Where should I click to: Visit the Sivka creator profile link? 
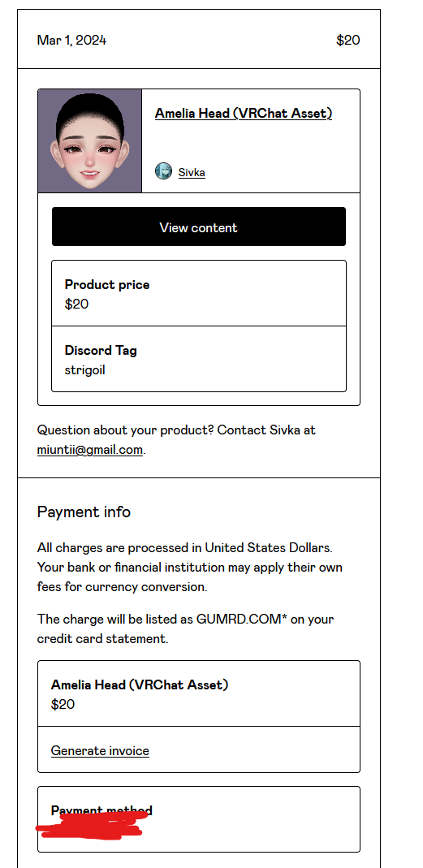tap(192, 172)
